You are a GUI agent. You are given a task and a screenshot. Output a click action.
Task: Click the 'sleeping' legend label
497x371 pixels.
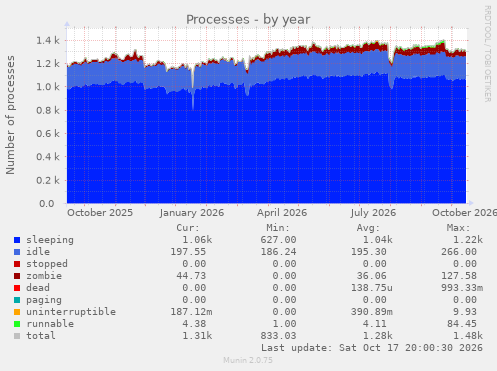coord(50,240)
